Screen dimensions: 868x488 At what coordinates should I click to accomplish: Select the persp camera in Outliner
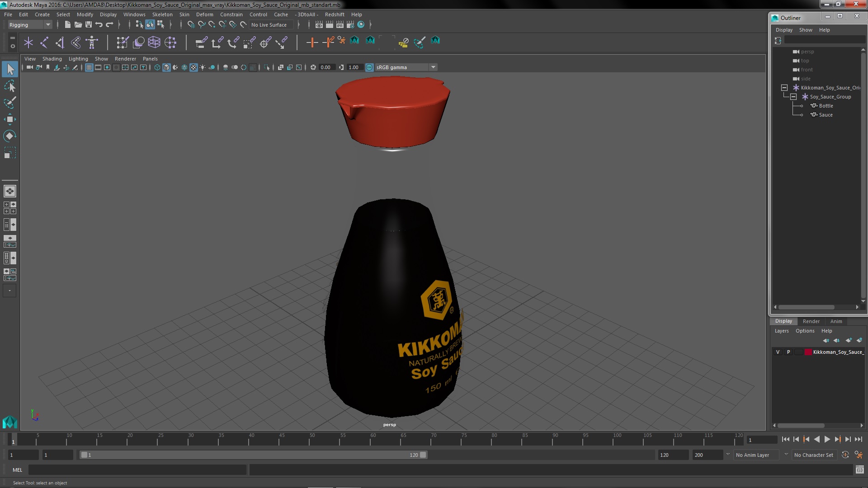[x=807, y=52]
